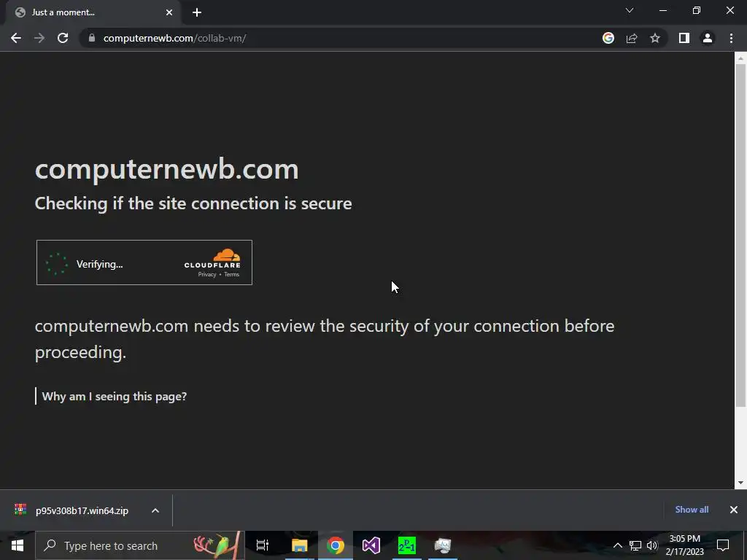The height and width of the screenshot is (560, 747).
Task: Open the Windows Start menu
Action: pos(18,545)
